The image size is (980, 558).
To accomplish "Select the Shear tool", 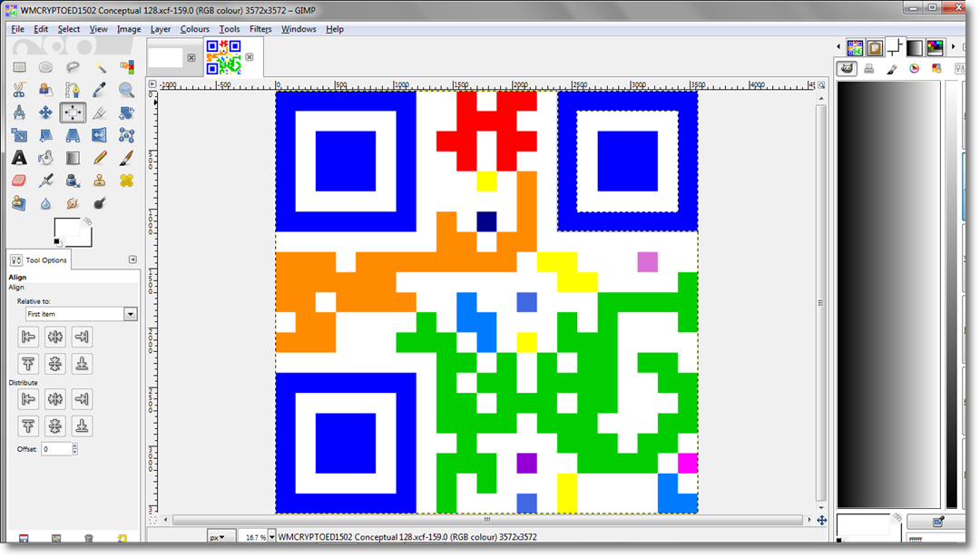I will click(x=45, y=135).
